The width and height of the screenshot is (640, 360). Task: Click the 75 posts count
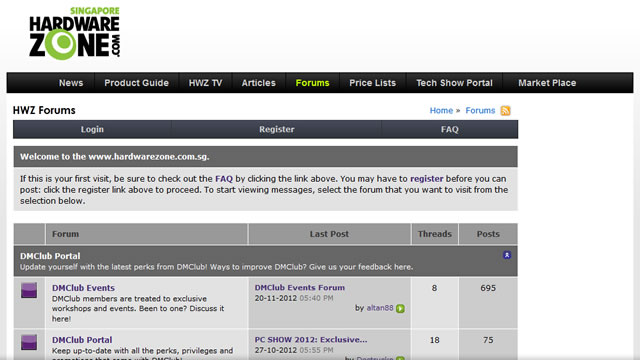pos(488,340)
